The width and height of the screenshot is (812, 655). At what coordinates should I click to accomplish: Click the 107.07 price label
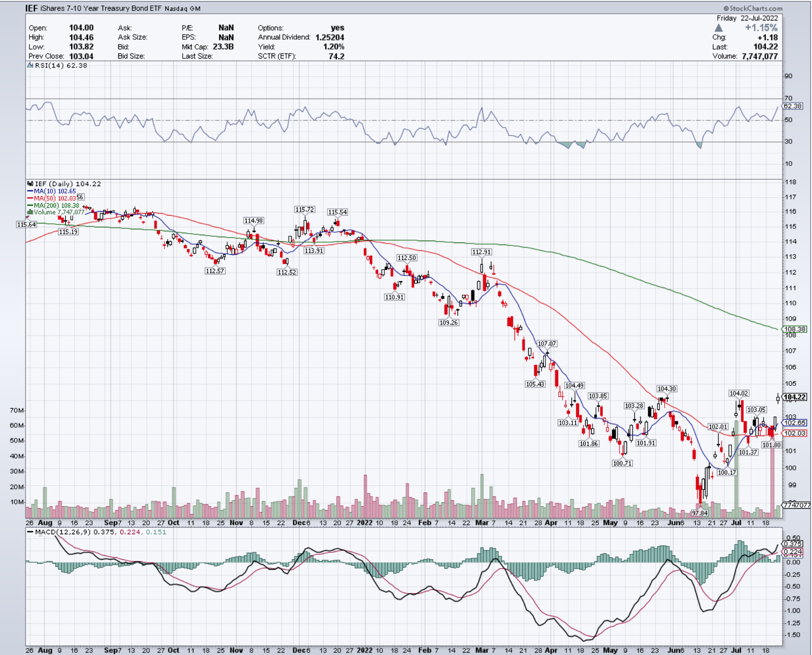tap(547, 344)
